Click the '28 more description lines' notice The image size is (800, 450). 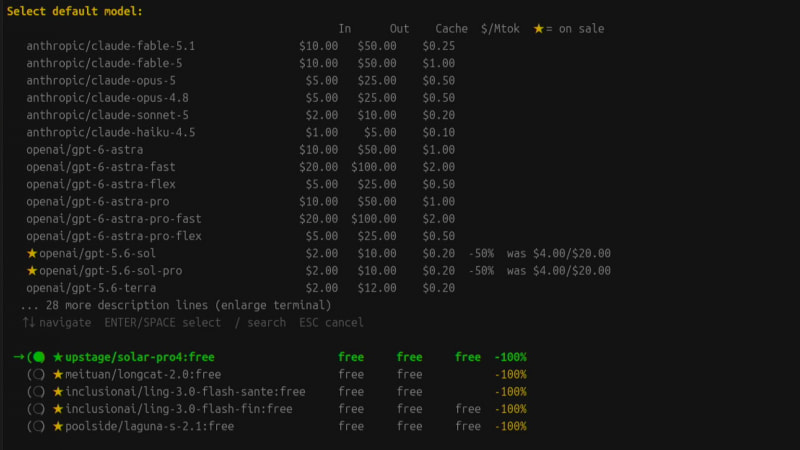pyautogui.click(x=176, y=306)
